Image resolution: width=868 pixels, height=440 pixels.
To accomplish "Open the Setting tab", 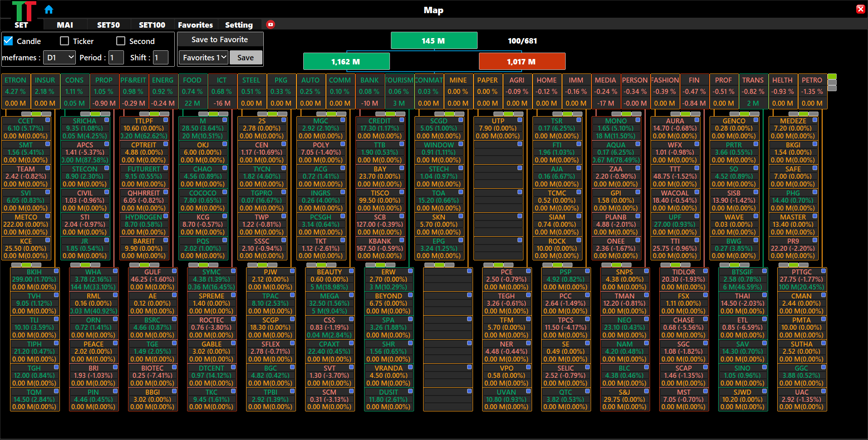I will [x=239, y=25].
